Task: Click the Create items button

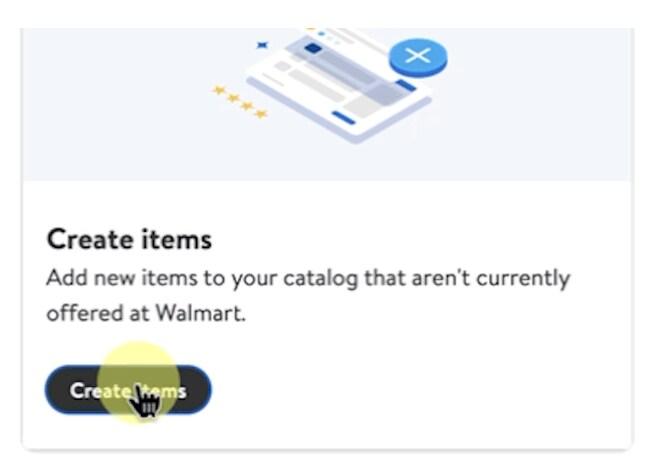Action: click(128, 390)
